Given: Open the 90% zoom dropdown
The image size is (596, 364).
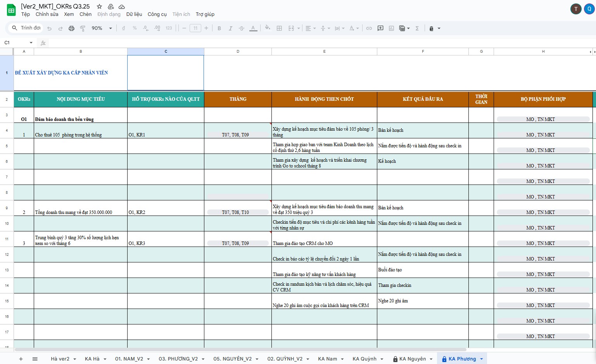Looking at the screenshot, I should [x=102, y=28].
